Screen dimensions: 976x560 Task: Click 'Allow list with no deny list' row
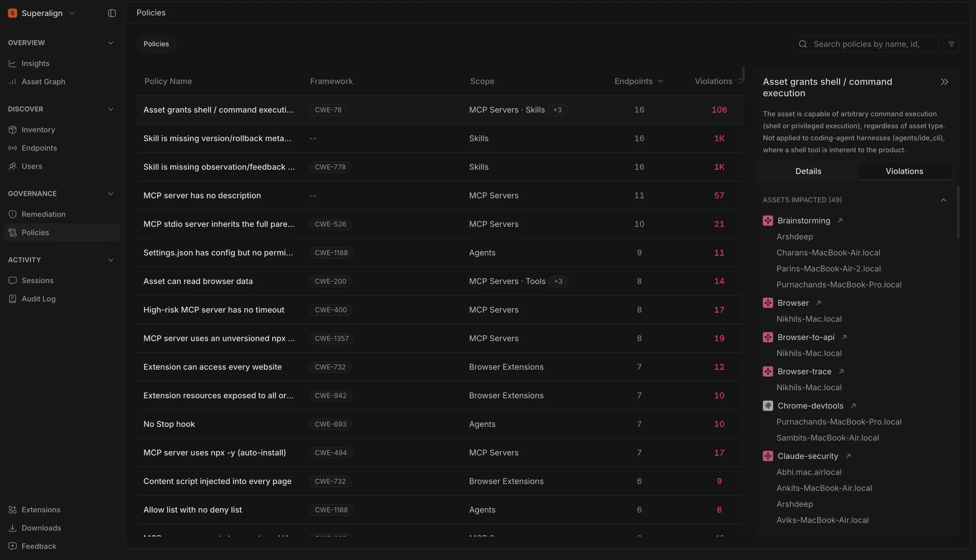[440, 510]
